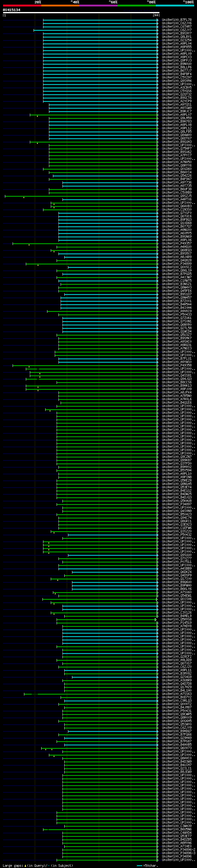The image size is (197, 868).
Task: Click the white query sequence ruler bar
Action: click(x=81, y=13)
